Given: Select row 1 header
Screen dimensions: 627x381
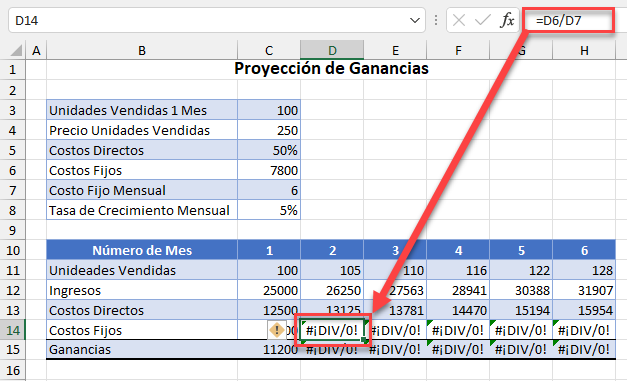Looking at the screenshot, I should pyautogui.click(x=13, y=70).
